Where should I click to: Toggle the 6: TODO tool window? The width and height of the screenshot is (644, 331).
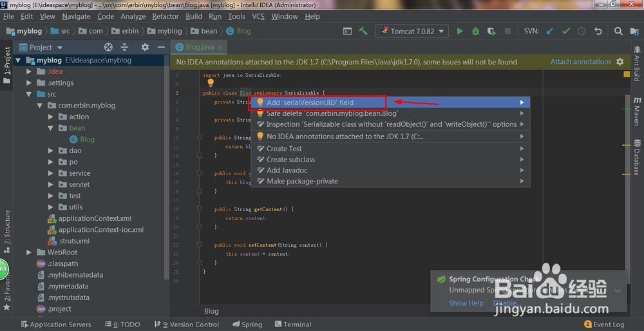tap(122, 325)
